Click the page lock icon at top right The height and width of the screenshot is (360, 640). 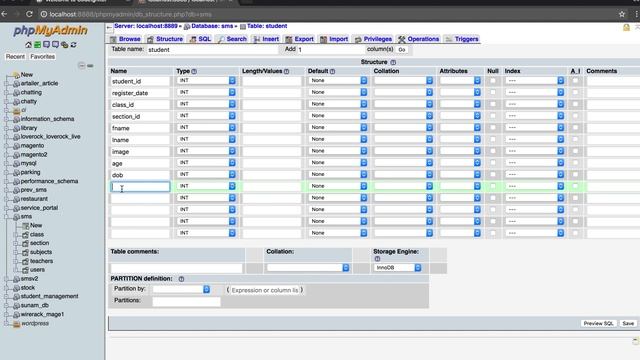626,27
